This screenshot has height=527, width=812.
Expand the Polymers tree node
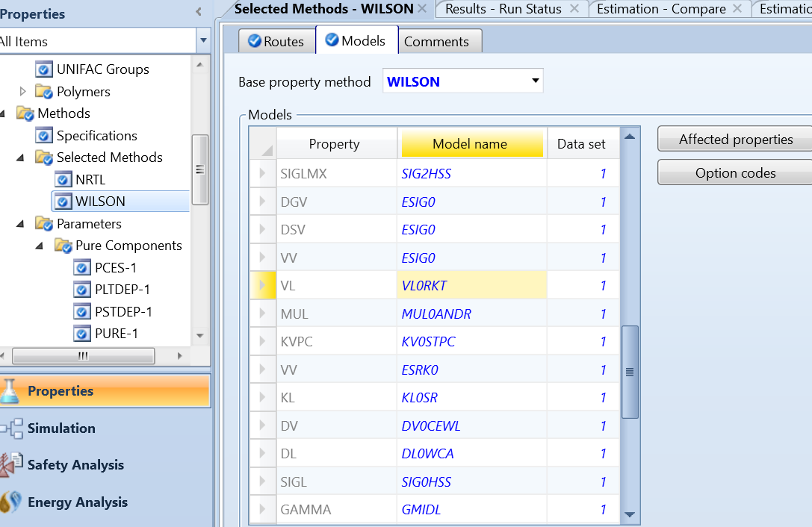pos(22,92)
